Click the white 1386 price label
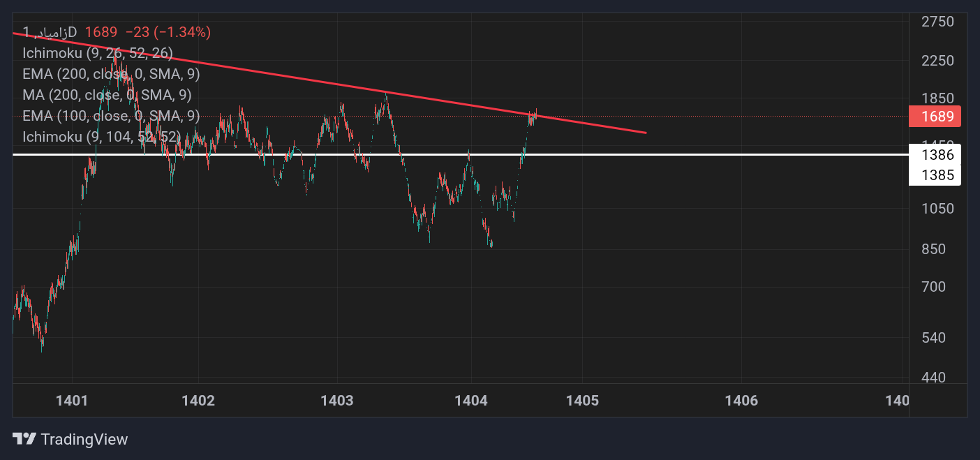 click(x=935, y=155)
